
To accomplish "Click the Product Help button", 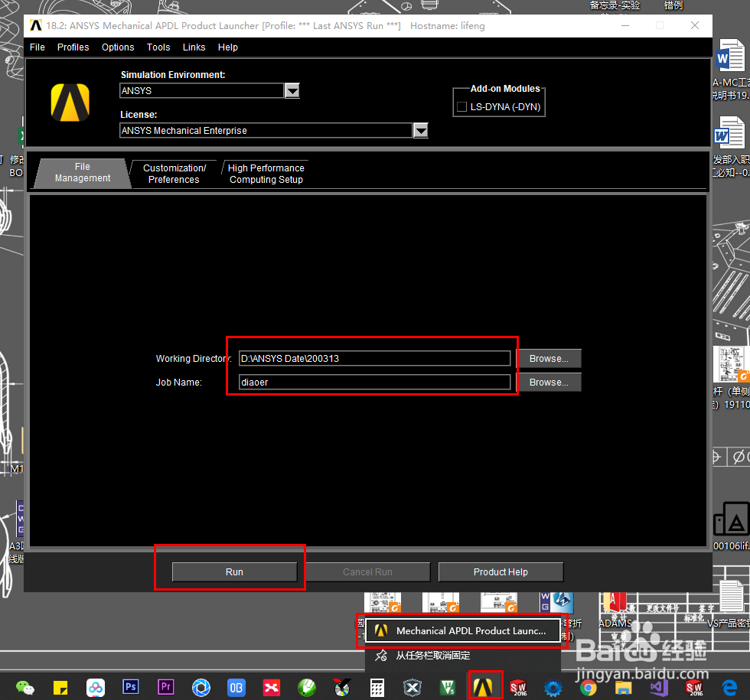I will click(x=501, y=572).
